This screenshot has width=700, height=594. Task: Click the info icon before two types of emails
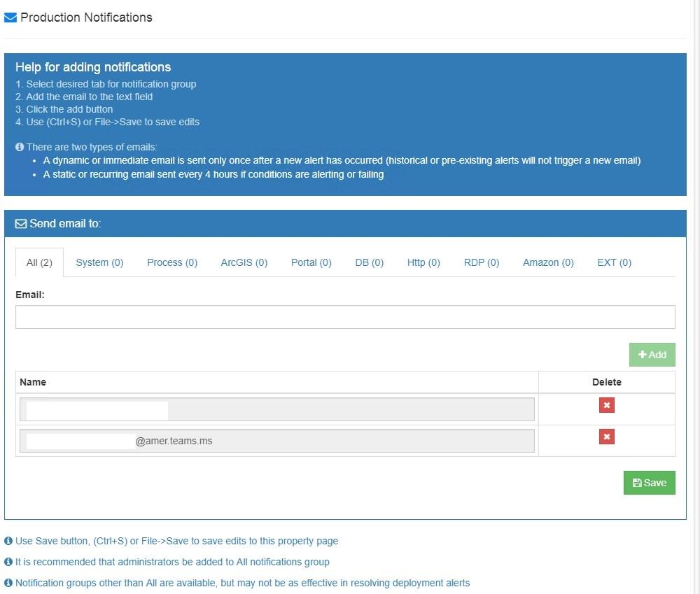point(19,147)
